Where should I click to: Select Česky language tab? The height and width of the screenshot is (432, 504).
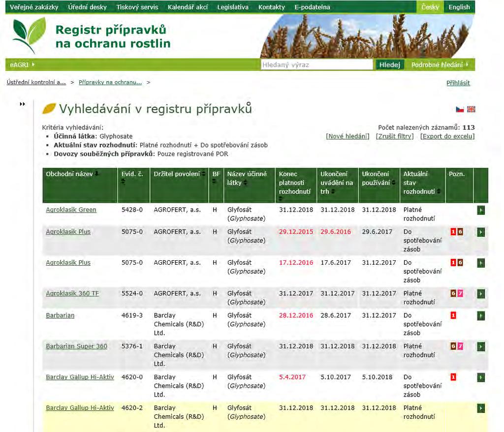point(430,7)
